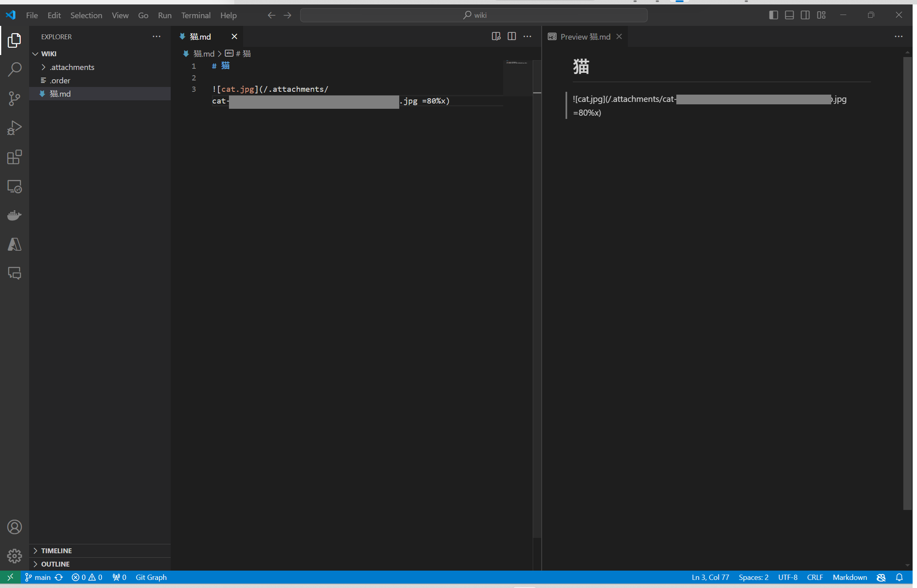This screenshot has width=917, height=588.
Task: Open the Docker view
Action: point(15,215)
